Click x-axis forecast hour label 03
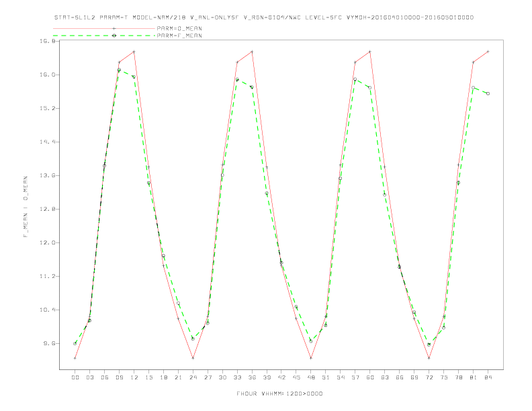Viewport: 532px width, 411px height. tap(89, 377)
